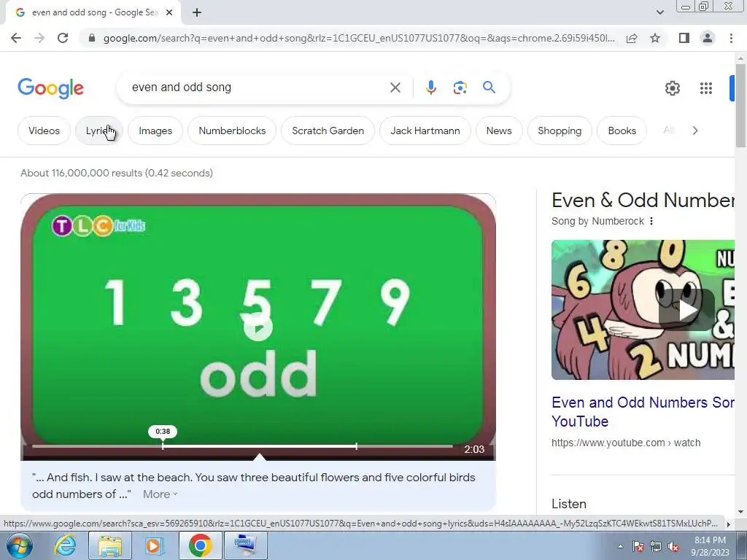
Task: Click the padlock site info icon
Action: coord(92,38)
